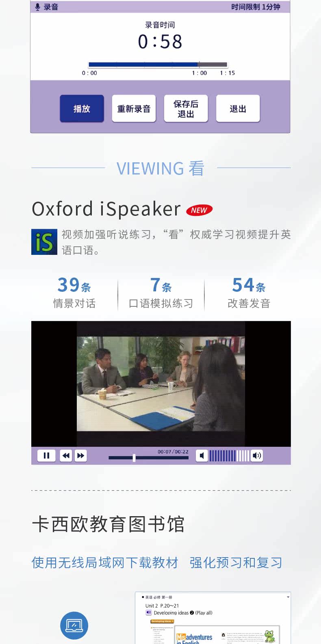The height and width of the screenshot is (644, 321).
Task: Click the 退出 exit button
Action: (238, 108)
